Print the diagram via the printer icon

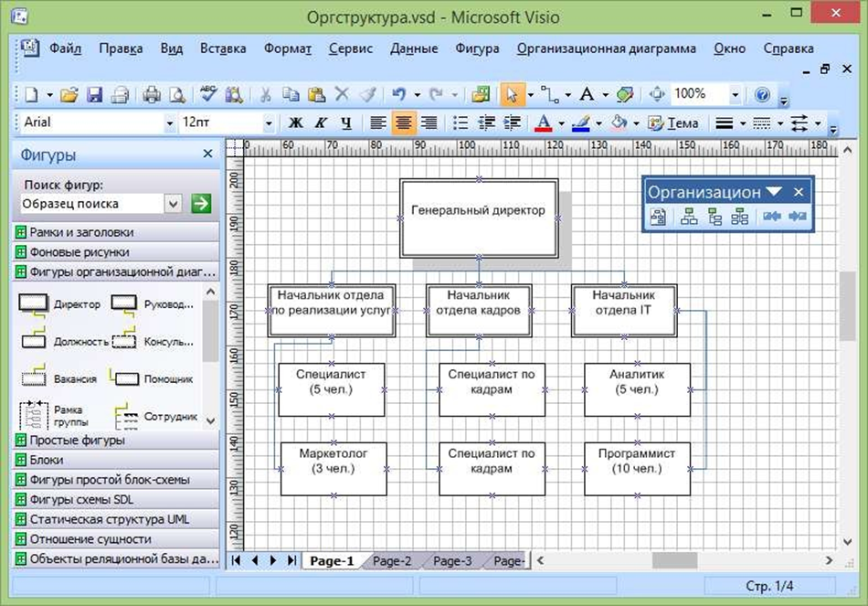151,95
